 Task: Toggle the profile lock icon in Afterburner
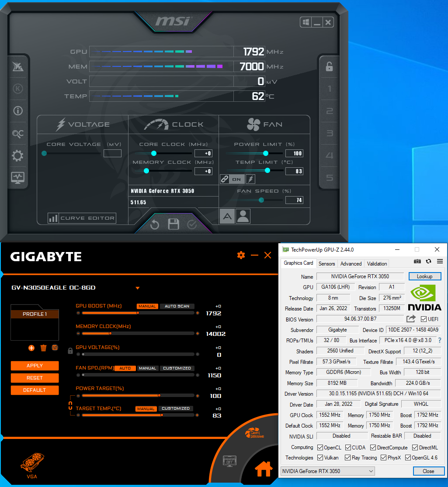pyautogui.click(x=329, y=66)
